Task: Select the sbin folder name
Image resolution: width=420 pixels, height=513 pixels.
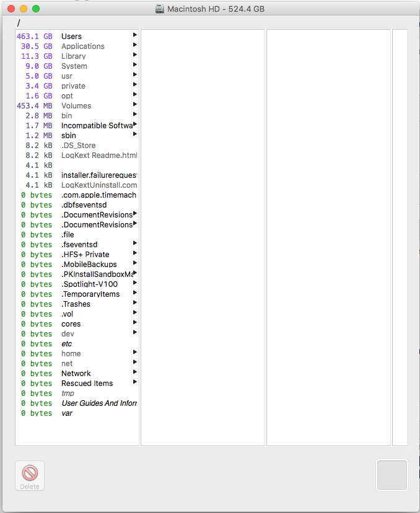Action: tap(69, 136)
